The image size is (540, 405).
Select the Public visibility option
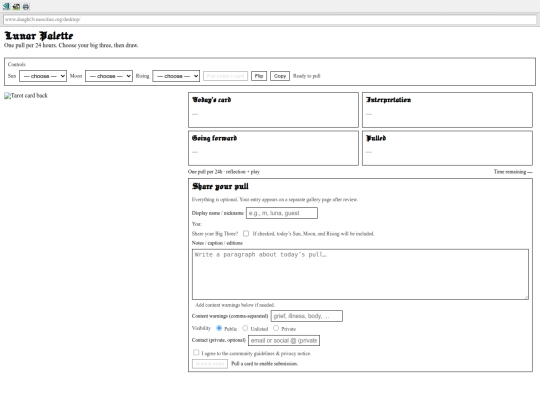[x=219, y=328]
